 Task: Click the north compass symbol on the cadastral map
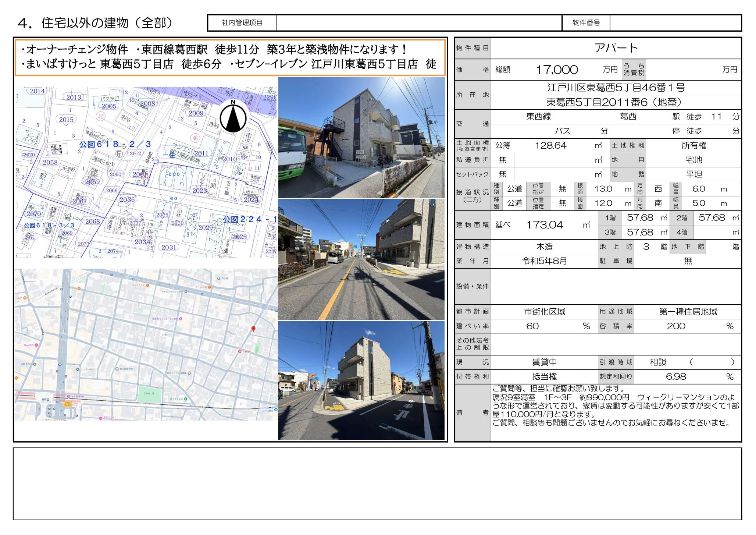[x=233, y=117]
